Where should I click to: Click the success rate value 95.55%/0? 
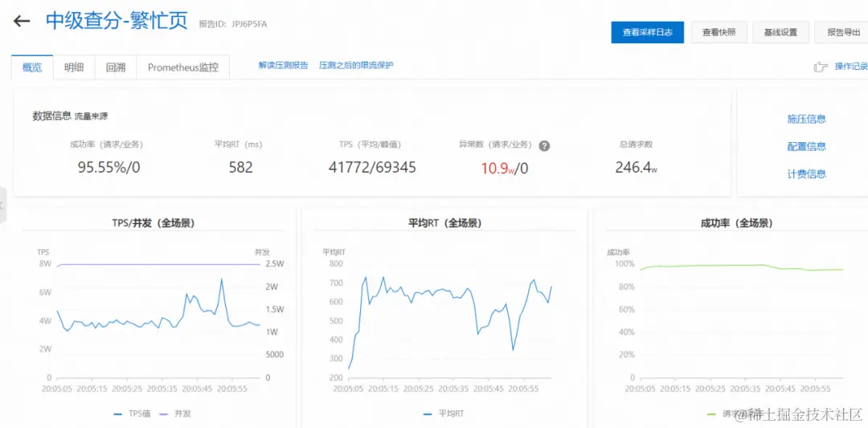[109, 168]
